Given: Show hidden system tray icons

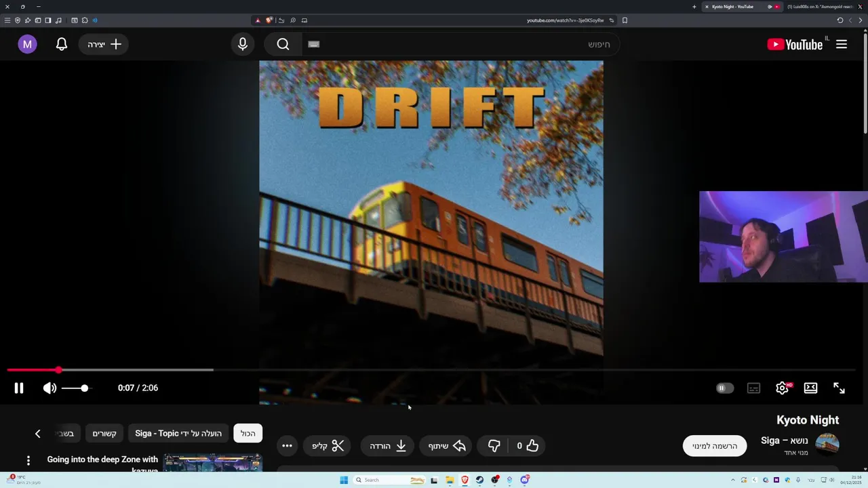Looking at the screenshot, I should [x=733, y=480].
